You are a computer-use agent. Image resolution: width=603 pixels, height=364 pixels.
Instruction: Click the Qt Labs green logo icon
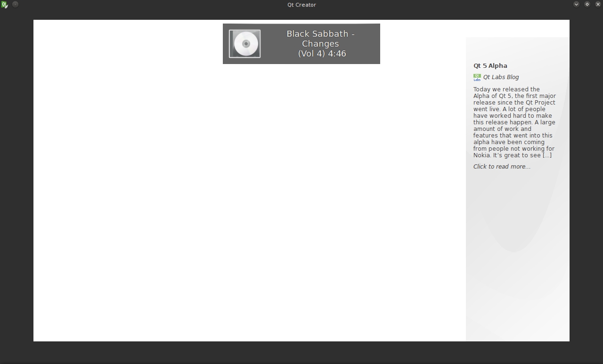(x=477, y=77)
